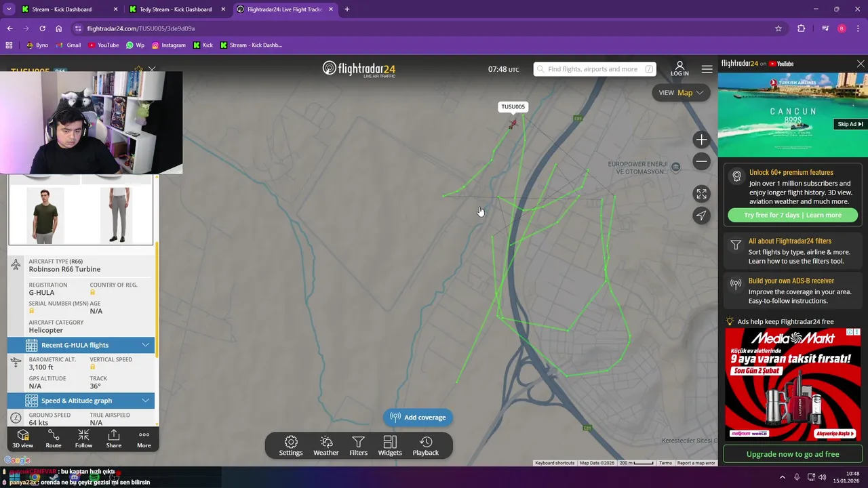868x488 pixels.
Task: Open the Wp bookmark
Action: point(135,45)
